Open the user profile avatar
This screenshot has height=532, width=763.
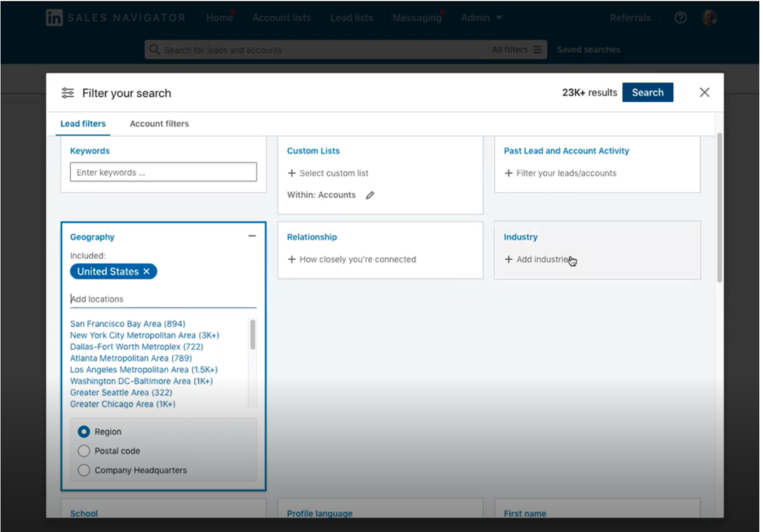[709, 18]
